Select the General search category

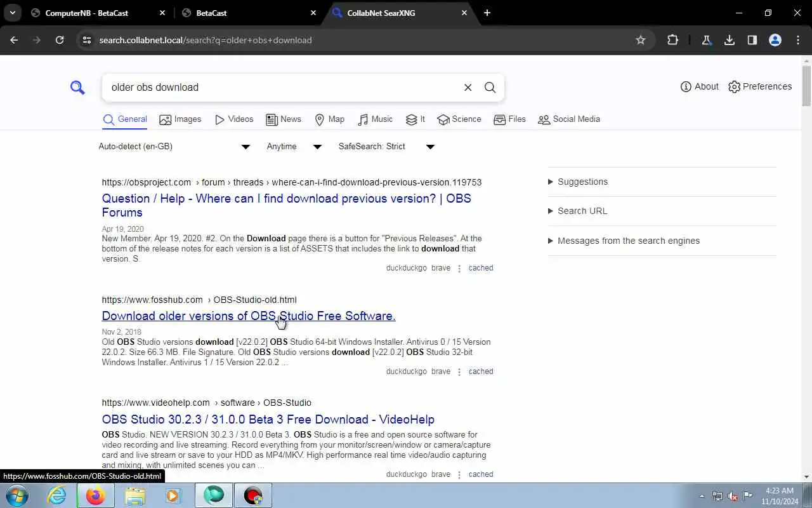(125, 119)
